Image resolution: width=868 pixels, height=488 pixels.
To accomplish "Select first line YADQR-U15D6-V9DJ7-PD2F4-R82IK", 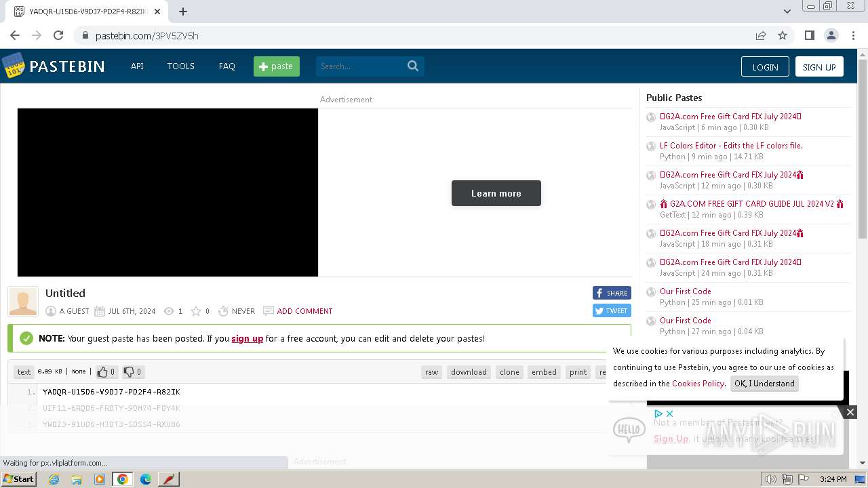I will tap(111, 392).
